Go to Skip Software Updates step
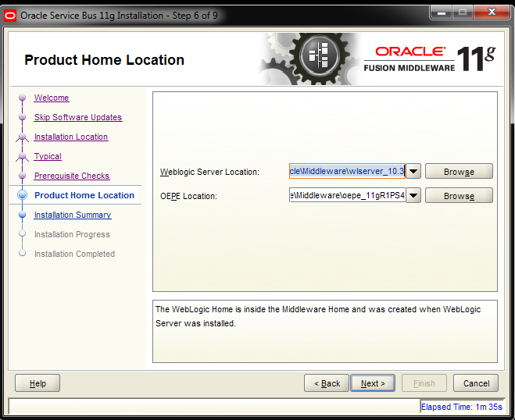 (78, 117)
